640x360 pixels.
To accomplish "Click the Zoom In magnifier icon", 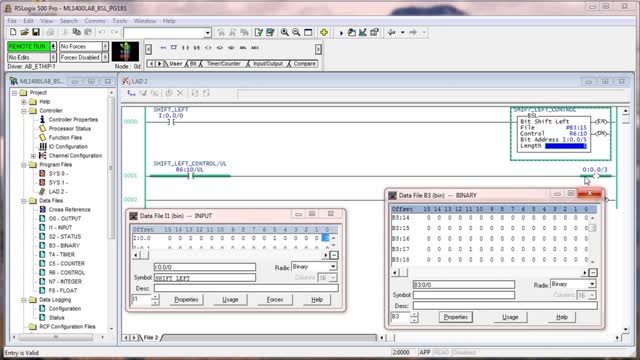I will coord(284,32).
